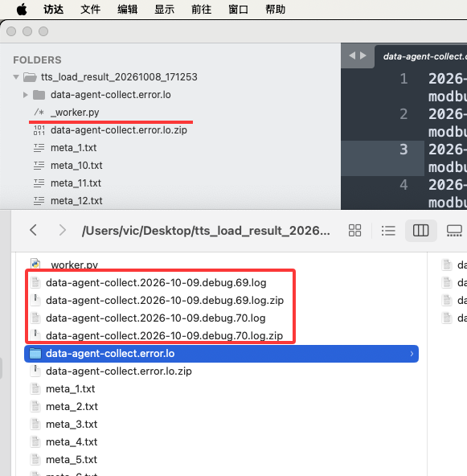The width and height of the screenshot is (467, 476).
Task: Jump to next tab with right arrow
Action: (x=363, y=55)
